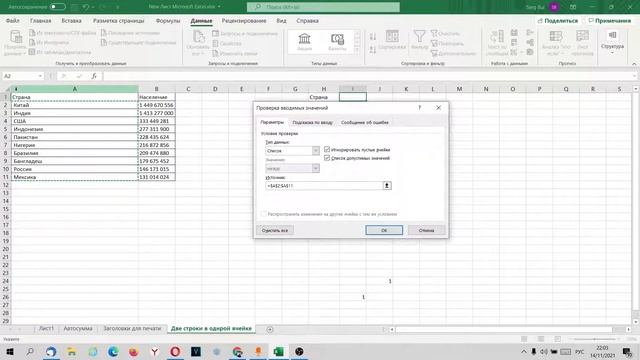Adjust the zoom slider in status bar
Viewport: 640px width, 360px height.
click(594, 339)
